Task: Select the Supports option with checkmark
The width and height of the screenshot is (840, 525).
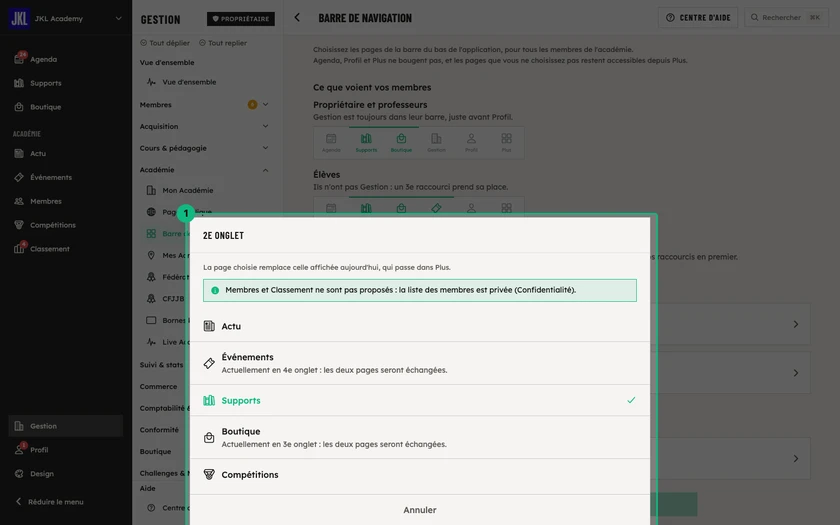Action: point(420,400)
